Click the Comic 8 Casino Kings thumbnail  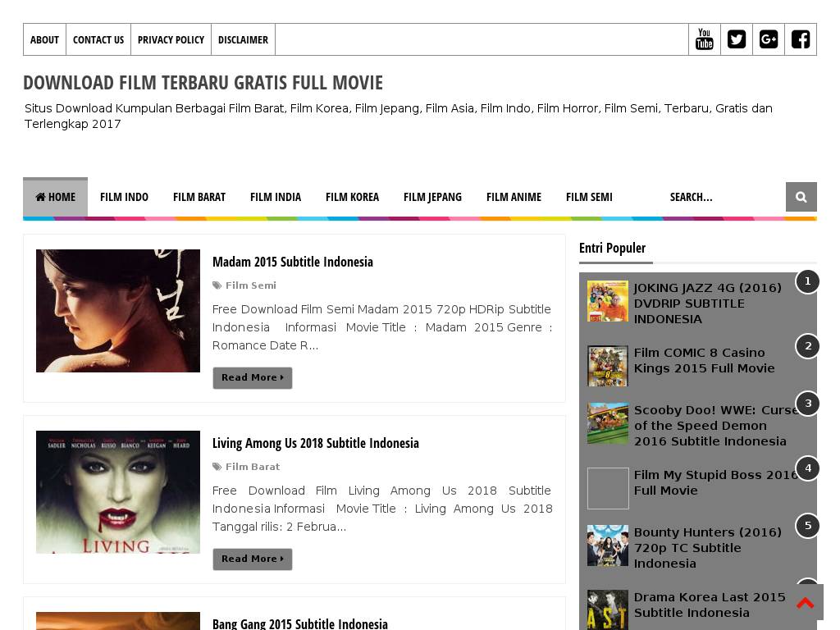tap(608, 366)
